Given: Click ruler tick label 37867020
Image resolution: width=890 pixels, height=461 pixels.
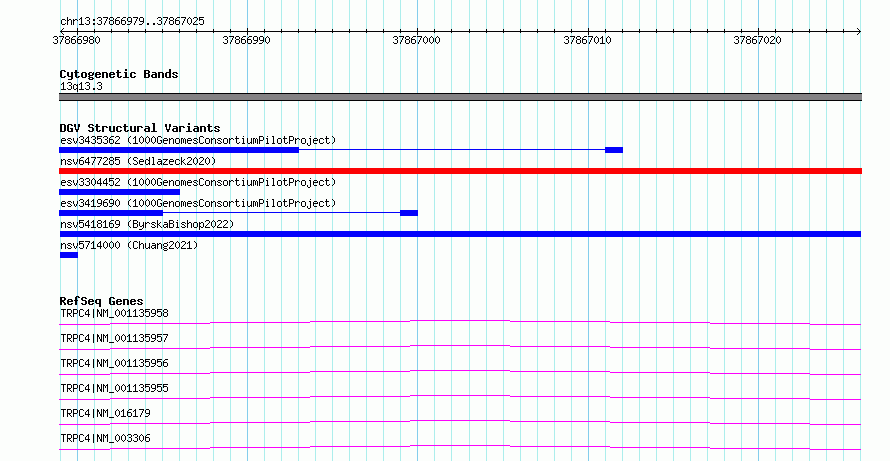Looking at the screenshot, I should click(757, 40).
